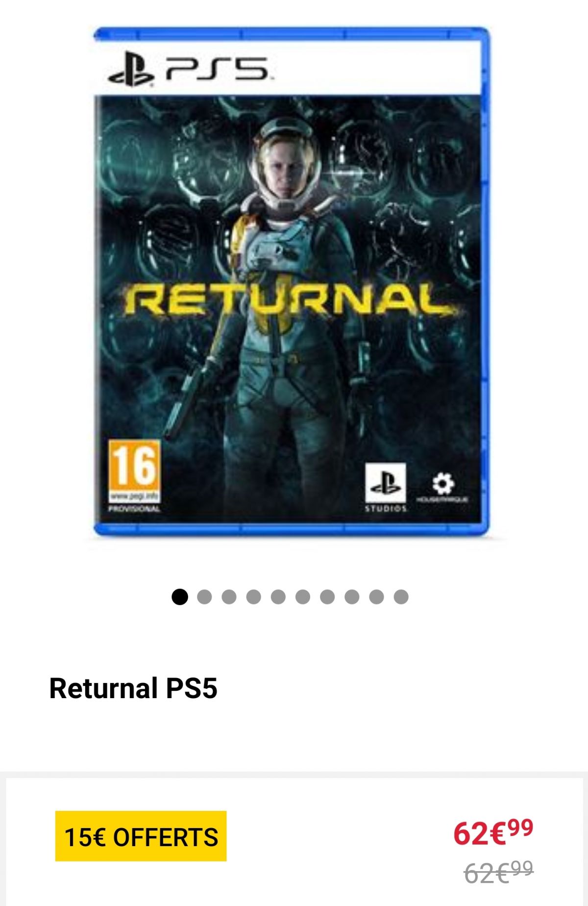588x906 pixels.
Task: Jump to the fourth carousel image dot
Action: [253, 597]
